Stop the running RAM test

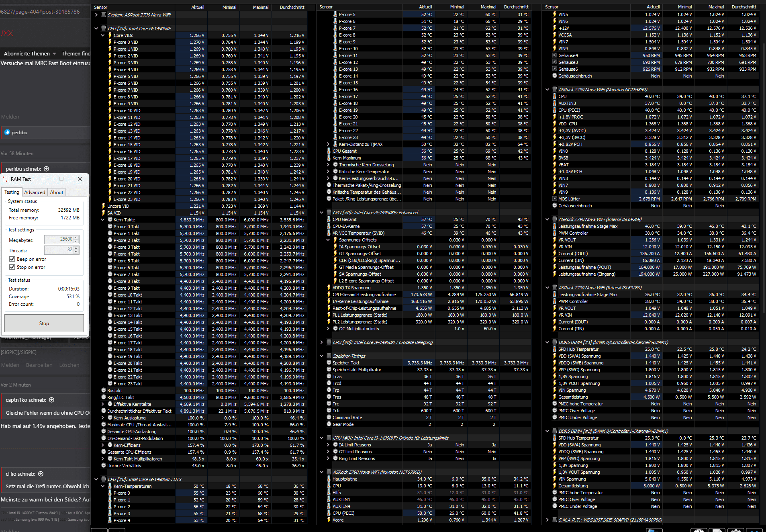[x=44, y=323]
